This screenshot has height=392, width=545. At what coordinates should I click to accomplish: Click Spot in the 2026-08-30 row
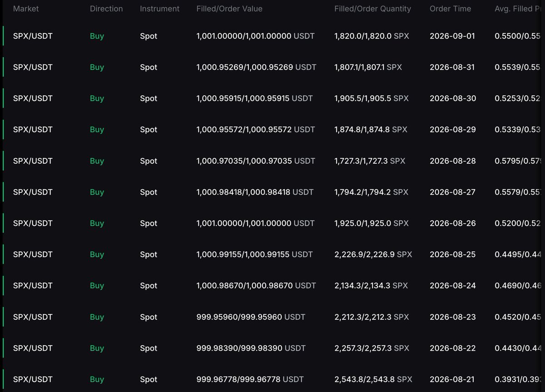149,98
